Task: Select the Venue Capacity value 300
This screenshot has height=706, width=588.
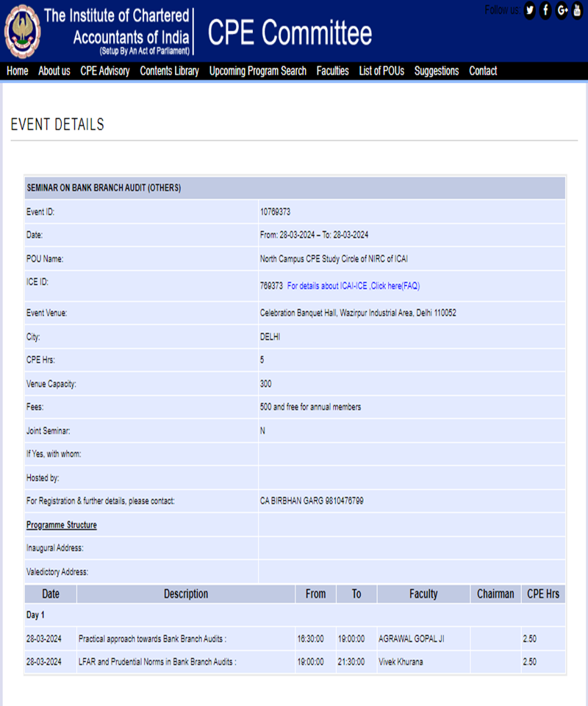Action: [x=265, y=384]
